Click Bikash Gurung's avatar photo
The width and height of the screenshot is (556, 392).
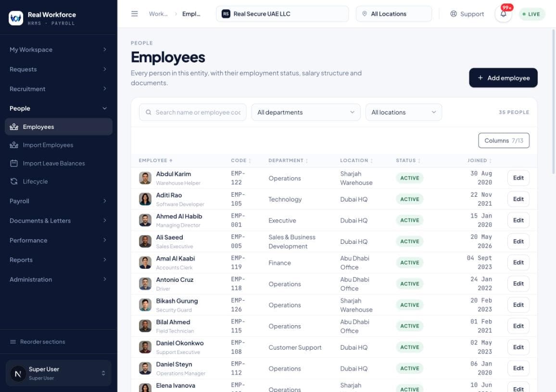145,305
